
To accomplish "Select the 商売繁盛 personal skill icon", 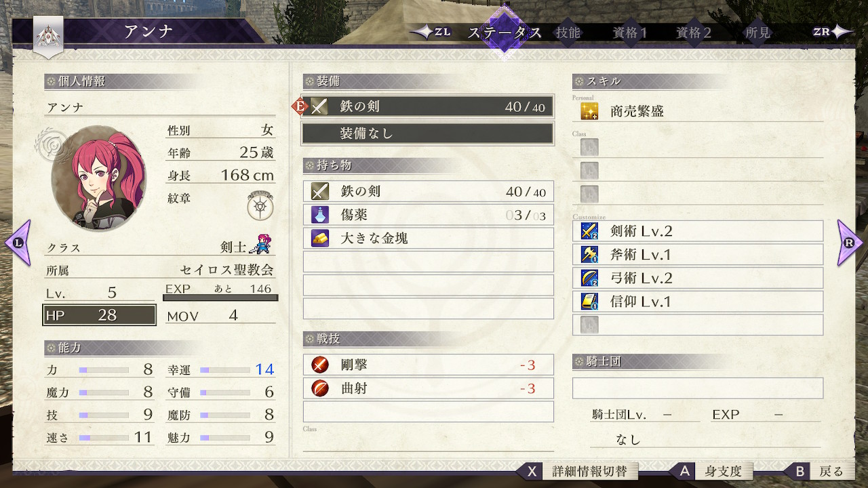I will 589,111.
